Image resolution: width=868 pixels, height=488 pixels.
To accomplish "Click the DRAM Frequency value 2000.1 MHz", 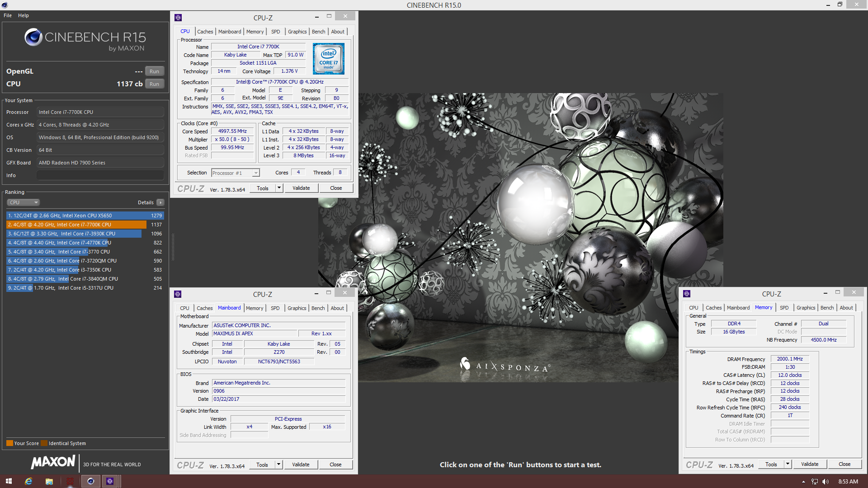I will tap(790, 359).
